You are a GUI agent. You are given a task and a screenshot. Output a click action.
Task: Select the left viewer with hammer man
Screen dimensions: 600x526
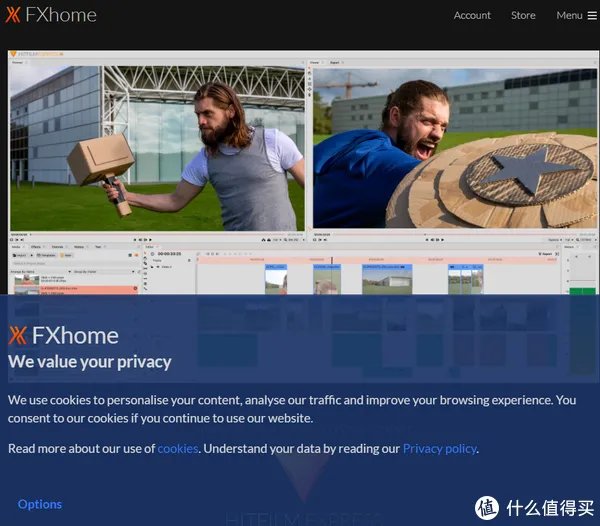tap(157, 148)
